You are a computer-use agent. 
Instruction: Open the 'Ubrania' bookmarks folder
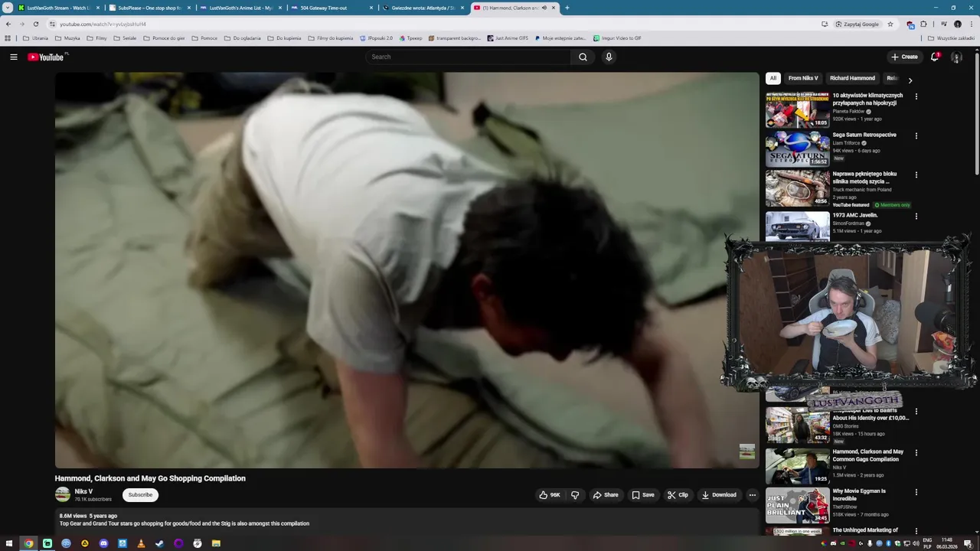coord(35,37)
